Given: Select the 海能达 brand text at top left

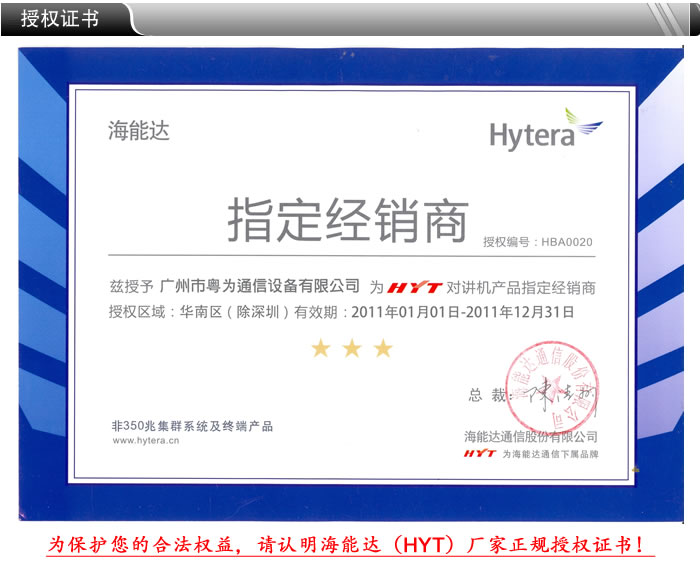Looking at the screenshot, I should tap(139, 131).
